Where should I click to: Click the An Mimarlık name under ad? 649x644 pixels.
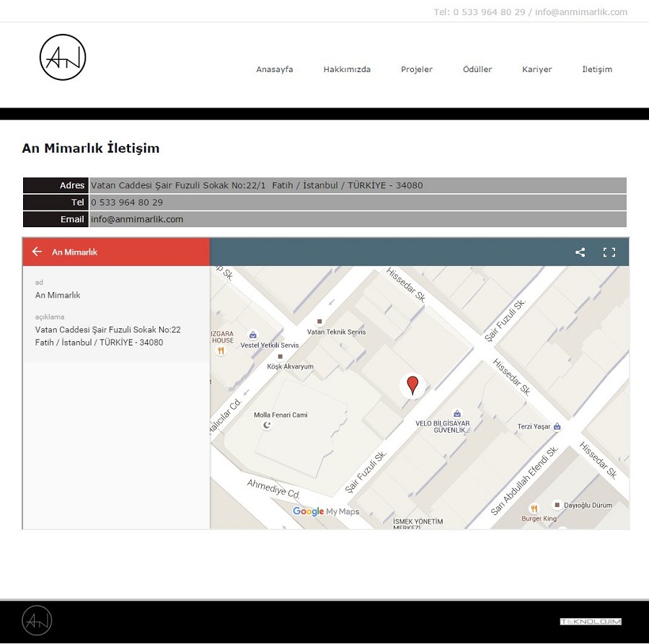coord(58,295)
